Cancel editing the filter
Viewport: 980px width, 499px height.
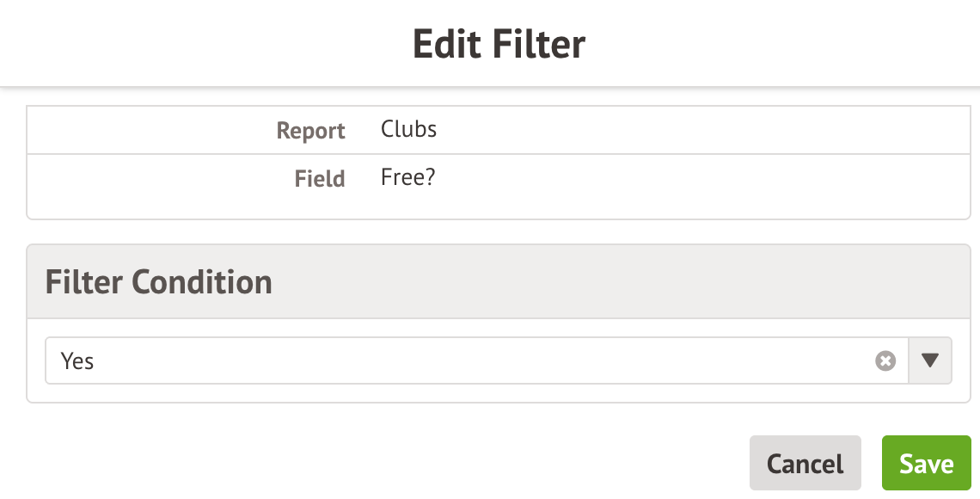click(x=805, y=464)
